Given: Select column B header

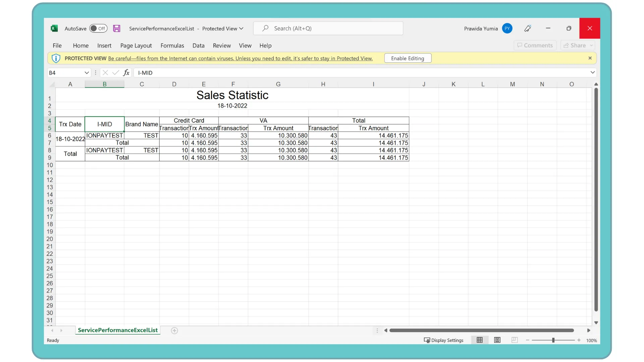Looking at the screenshot, I should click(x=105, y=84).
